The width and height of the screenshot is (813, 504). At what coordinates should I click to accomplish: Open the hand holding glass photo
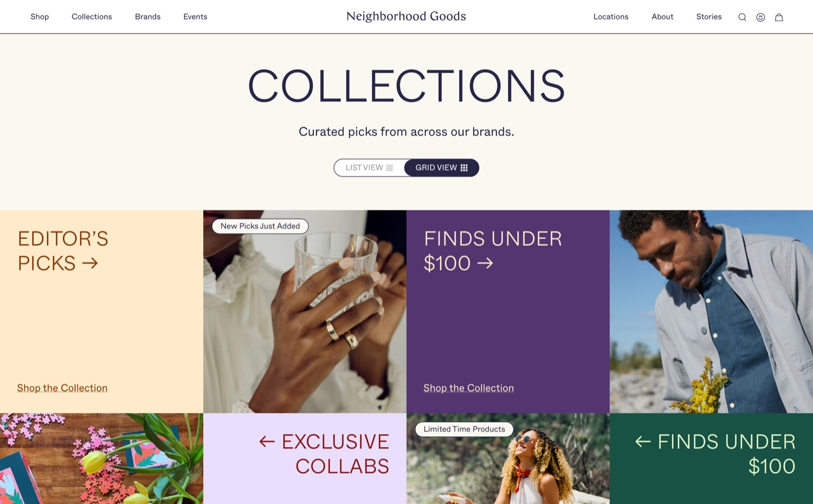click(x=305, y=312)
